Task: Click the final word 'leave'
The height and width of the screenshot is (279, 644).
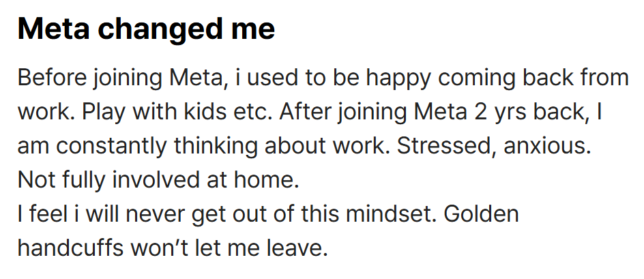Action: coord(297,248)
